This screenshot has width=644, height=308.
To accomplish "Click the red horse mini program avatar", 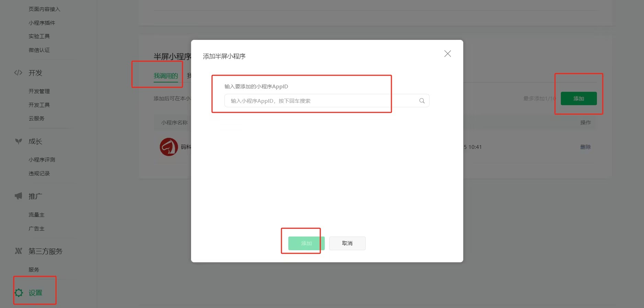I will coord(169,147).
